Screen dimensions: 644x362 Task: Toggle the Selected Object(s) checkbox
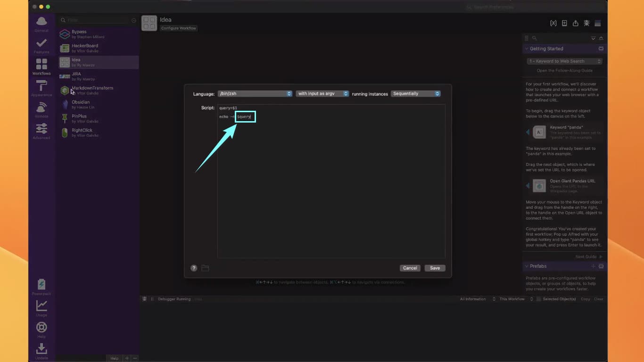pyautogui.click(x=539, y=299)
